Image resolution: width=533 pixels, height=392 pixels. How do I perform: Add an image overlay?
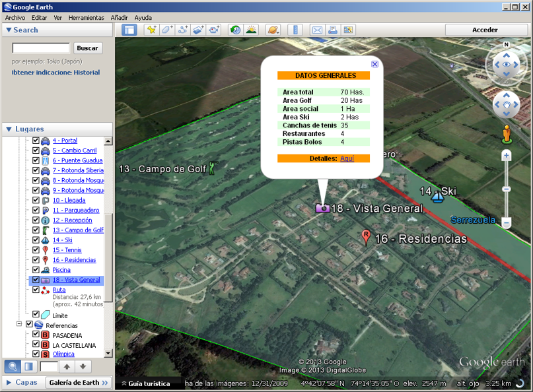199,30
